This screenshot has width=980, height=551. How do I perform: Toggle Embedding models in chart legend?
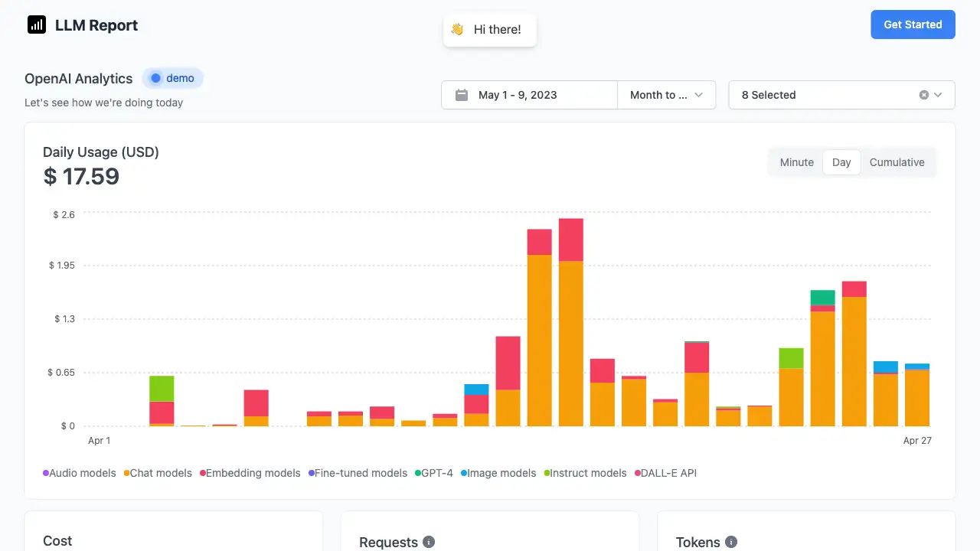click(x=253, y=474)
